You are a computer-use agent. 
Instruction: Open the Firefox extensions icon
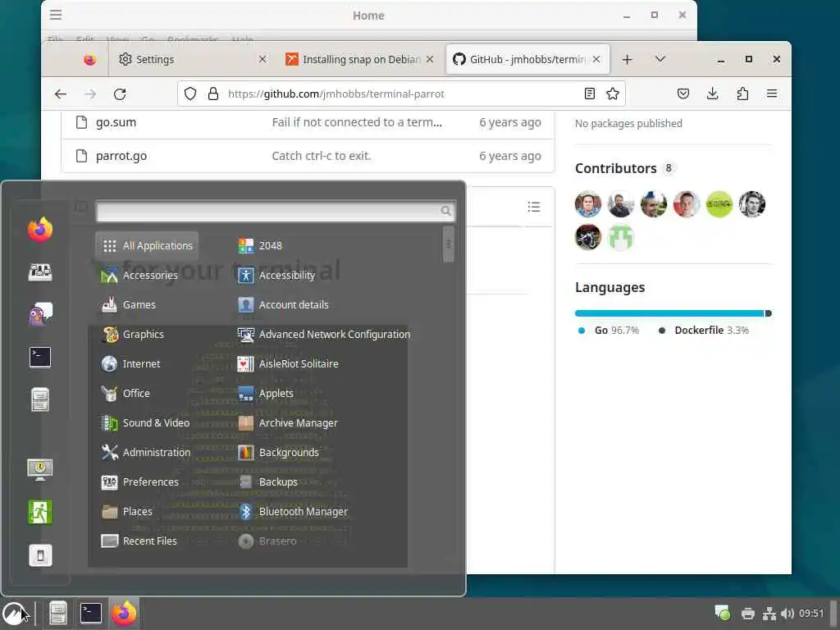point(742,94)
